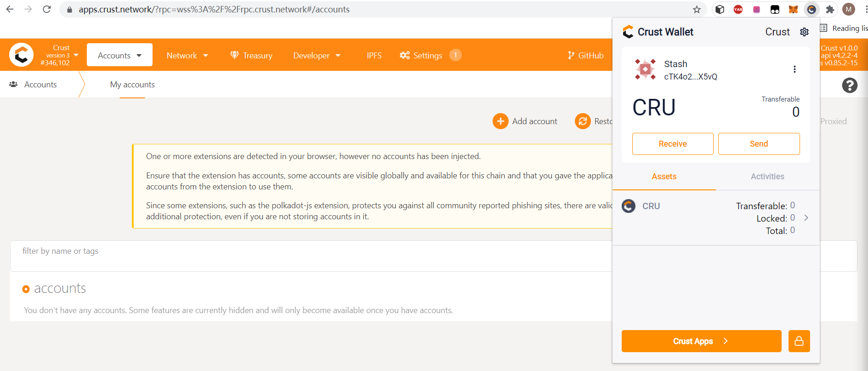Open the black mask extension icon
Viewport: 868px width, 371px height.
(775, 9)
